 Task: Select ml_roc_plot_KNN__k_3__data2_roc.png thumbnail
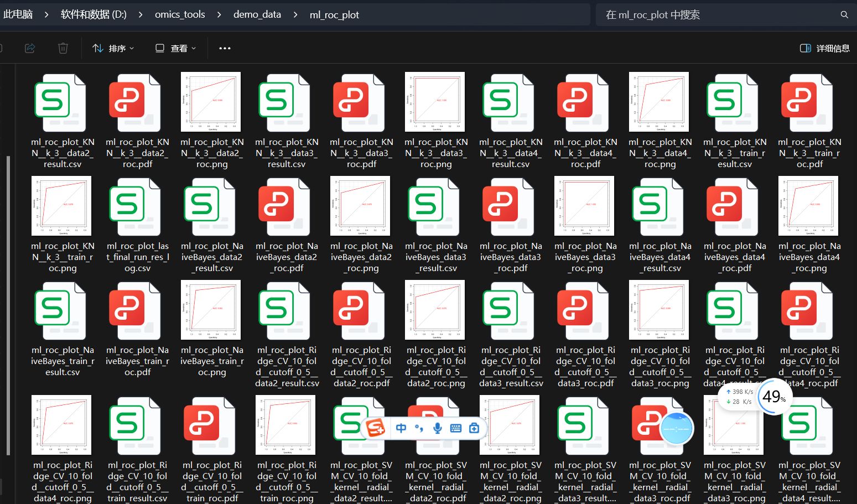211,102
